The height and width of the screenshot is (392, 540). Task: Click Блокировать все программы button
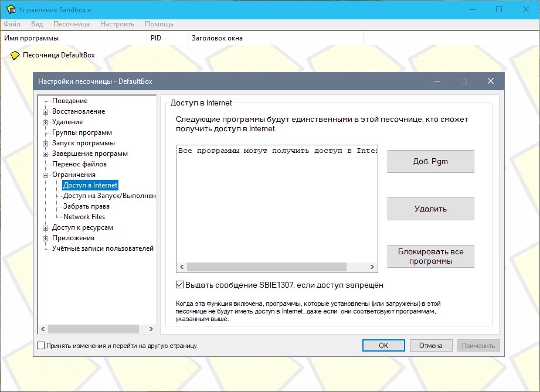[430, 257]
